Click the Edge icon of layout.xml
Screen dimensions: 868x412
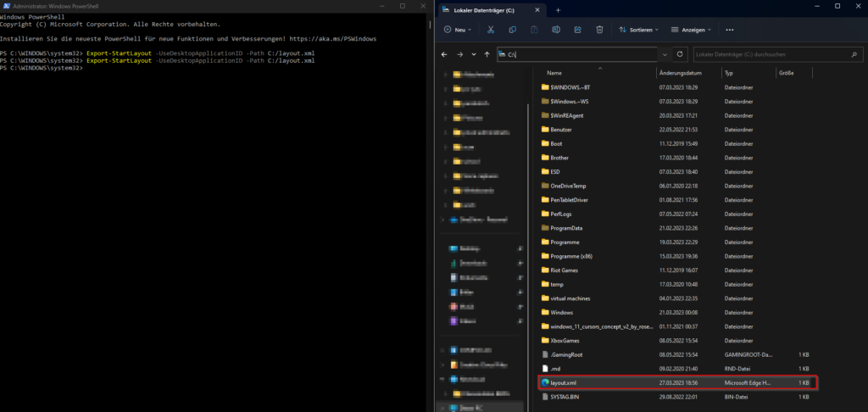click(x=545, y=382)
